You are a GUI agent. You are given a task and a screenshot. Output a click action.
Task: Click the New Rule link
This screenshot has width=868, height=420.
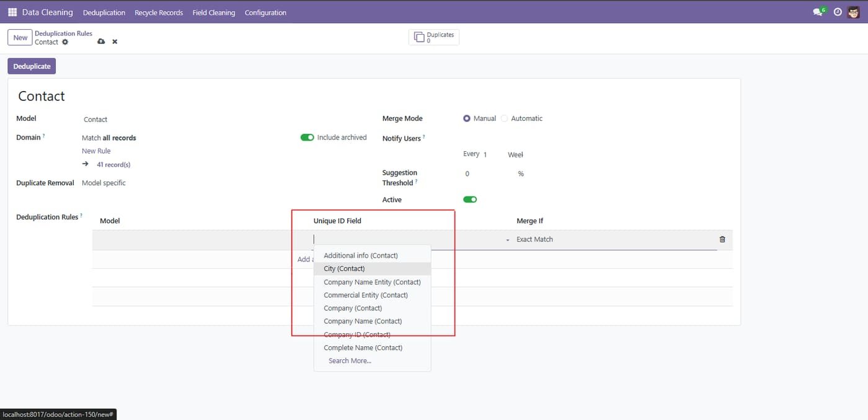[96, 151]
